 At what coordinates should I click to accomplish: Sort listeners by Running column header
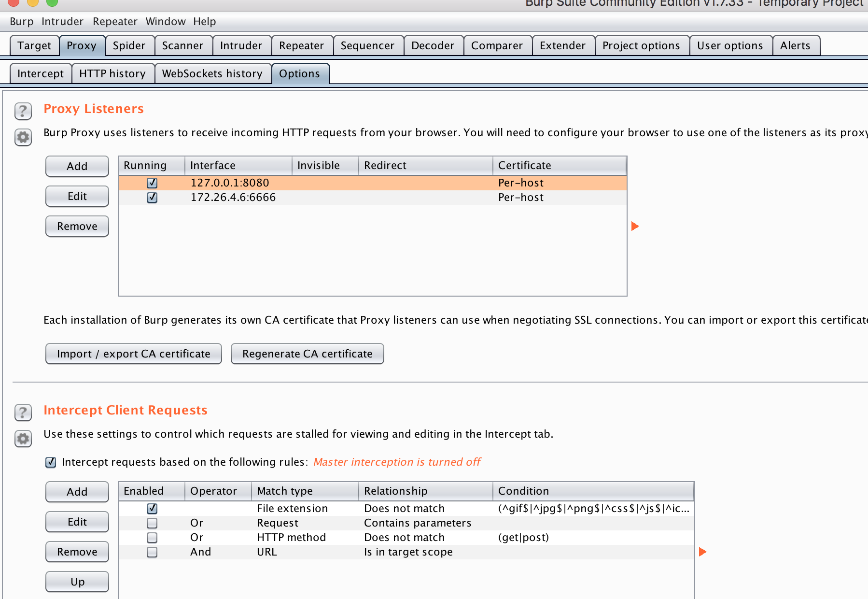pos(152,165)
